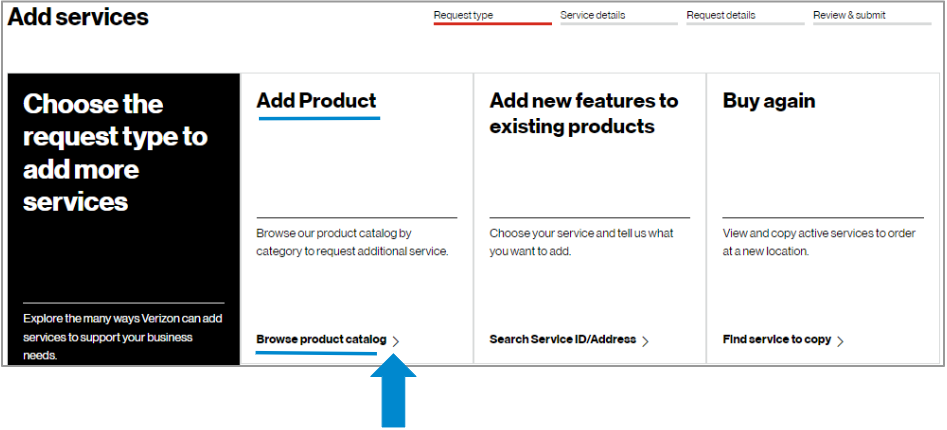Image resolution: width=947 pixels, height=430 pixels.
Task: Click the Add services page title
Action: (x=78, y=17)
